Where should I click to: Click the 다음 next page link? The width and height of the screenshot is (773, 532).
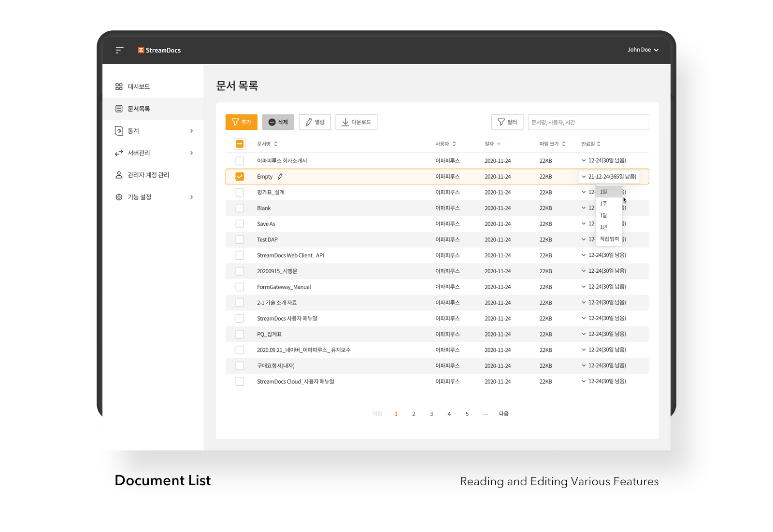tap(503, 414)
